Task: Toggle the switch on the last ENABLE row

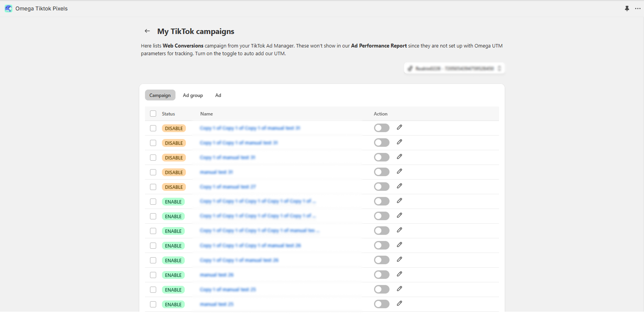Action: (381, 304)
